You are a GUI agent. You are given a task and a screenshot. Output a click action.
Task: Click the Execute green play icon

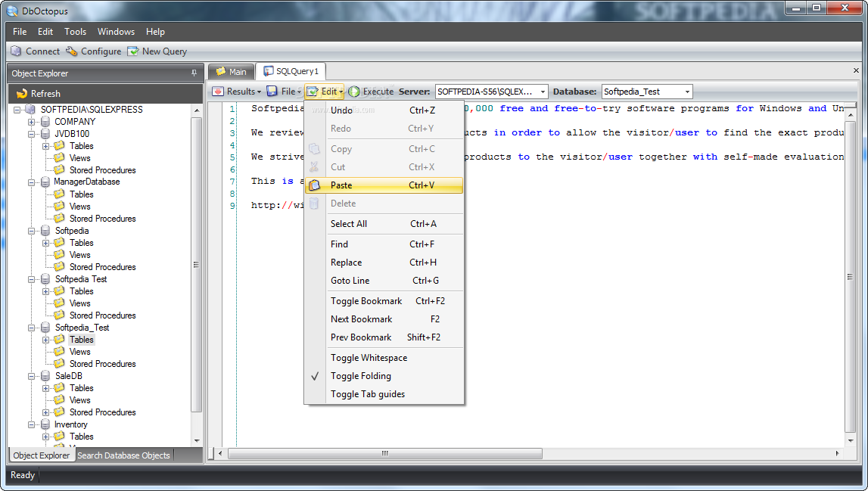pos(354,92)
